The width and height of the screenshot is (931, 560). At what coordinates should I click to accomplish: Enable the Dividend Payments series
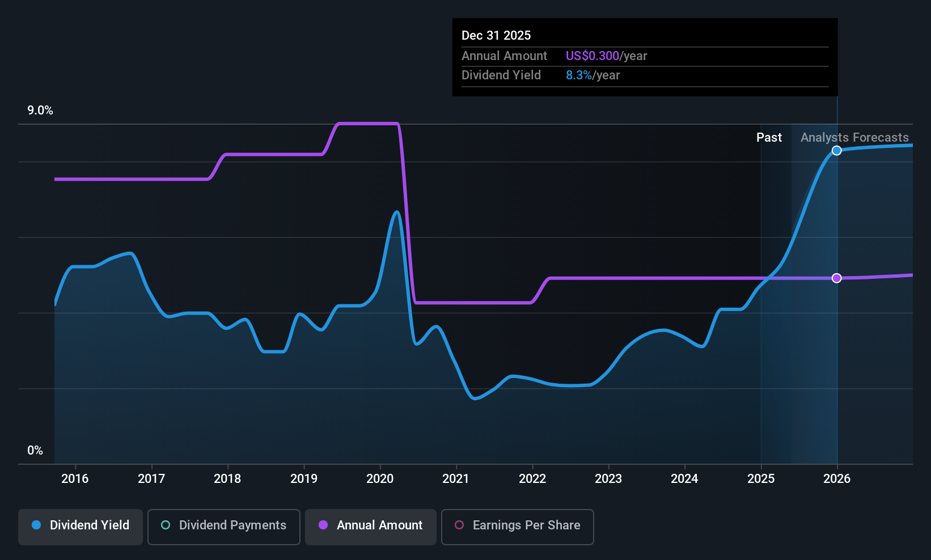tap(224, 527)
